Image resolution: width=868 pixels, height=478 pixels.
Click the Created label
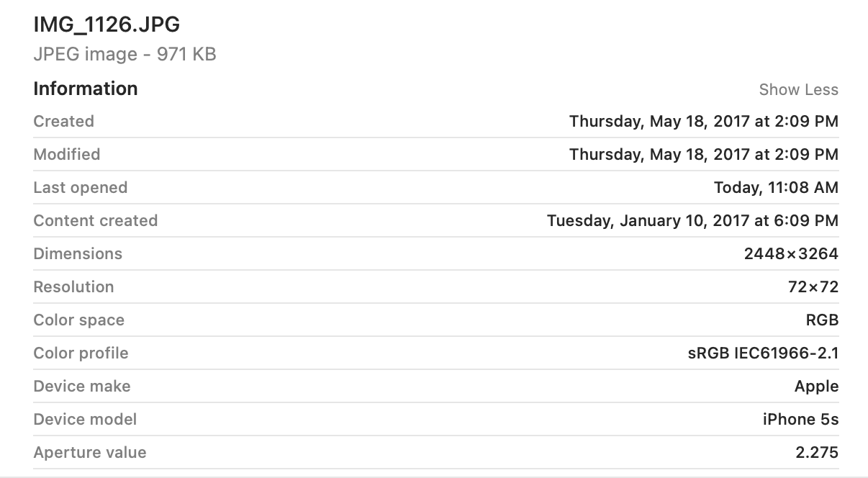63,121
